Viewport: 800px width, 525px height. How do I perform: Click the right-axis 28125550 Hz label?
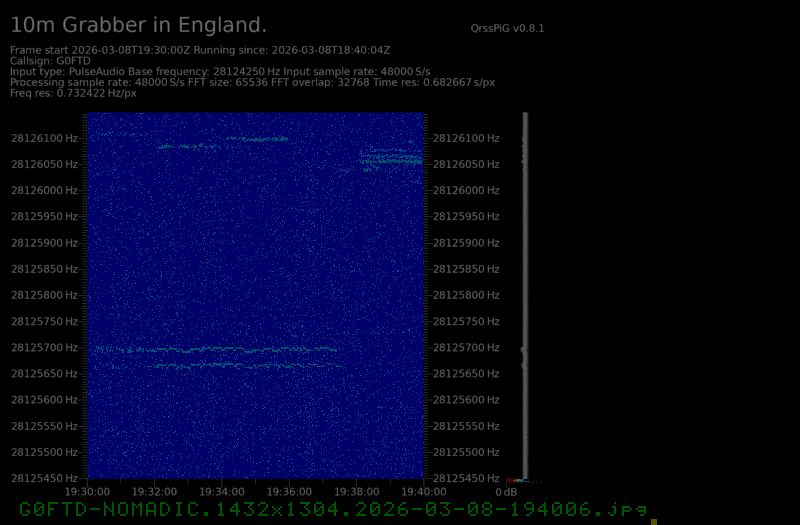click(465, 426)
